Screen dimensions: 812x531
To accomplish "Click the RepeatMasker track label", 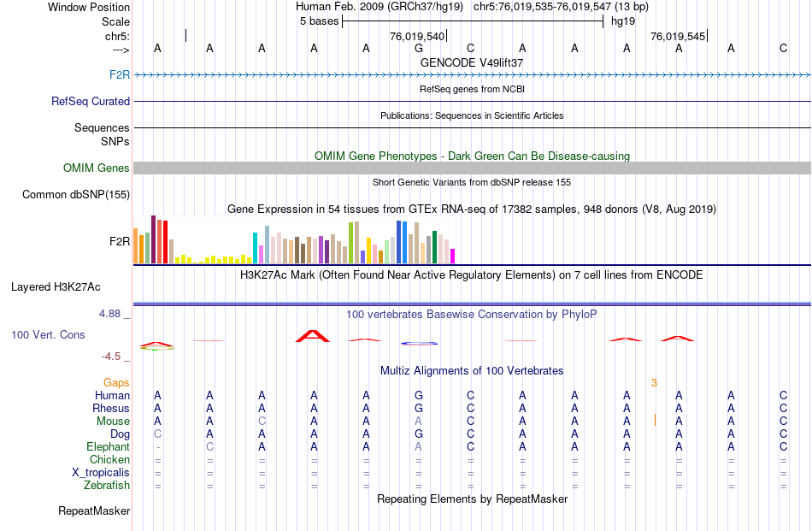I will point(94,510).
